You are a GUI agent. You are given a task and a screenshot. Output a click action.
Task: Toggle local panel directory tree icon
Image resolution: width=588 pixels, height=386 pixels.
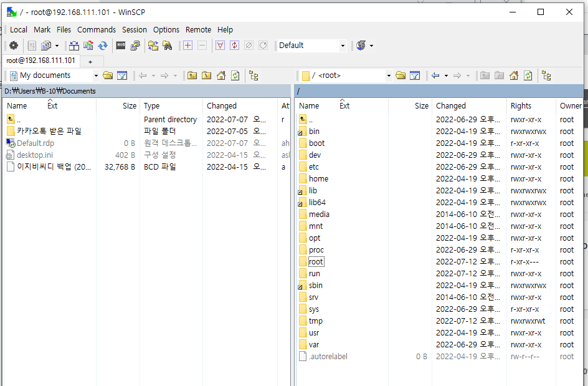tap(254, 75)
